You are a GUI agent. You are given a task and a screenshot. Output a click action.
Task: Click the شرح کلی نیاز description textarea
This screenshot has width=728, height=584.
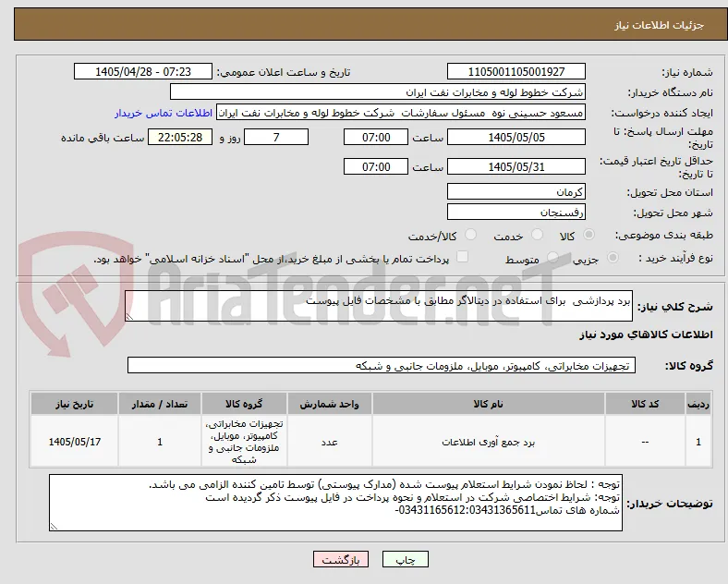379,306
